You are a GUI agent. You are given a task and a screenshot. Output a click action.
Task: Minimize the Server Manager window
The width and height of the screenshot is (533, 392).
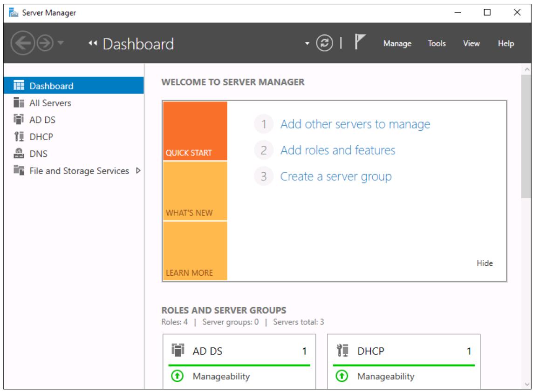458,13
